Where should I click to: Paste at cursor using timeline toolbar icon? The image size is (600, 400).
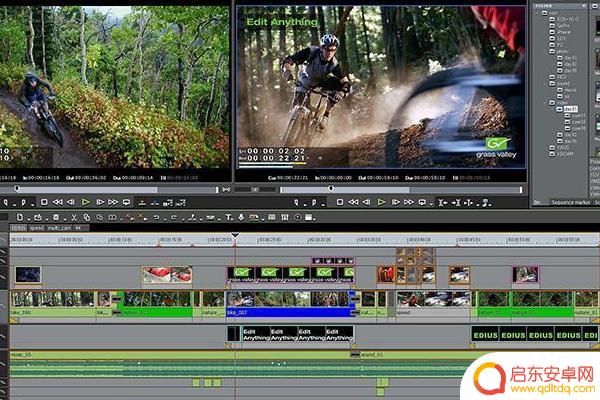click(x=100, y=217)
